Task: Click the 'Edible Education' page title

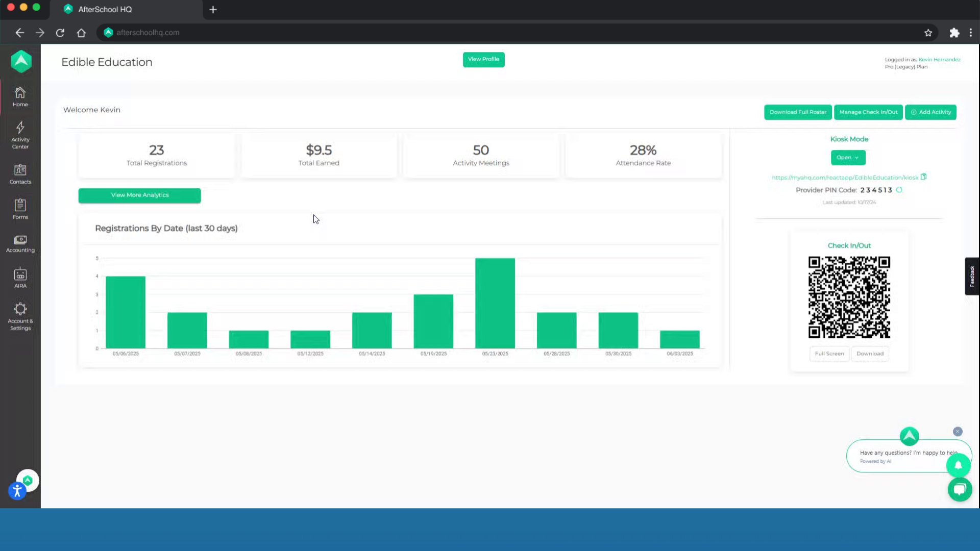Action: click(107, 62)
